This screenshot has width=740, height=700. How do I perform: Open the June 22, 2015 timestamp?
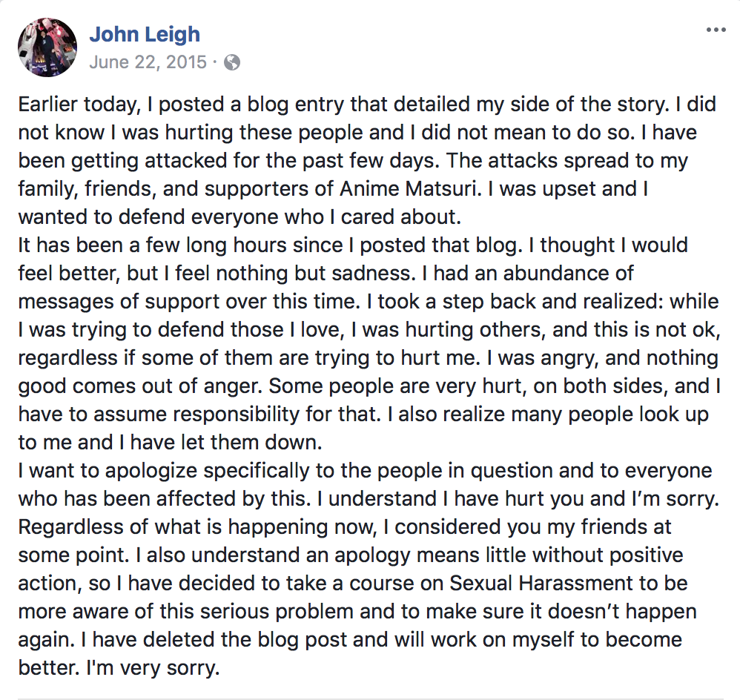tap(148, 62)
